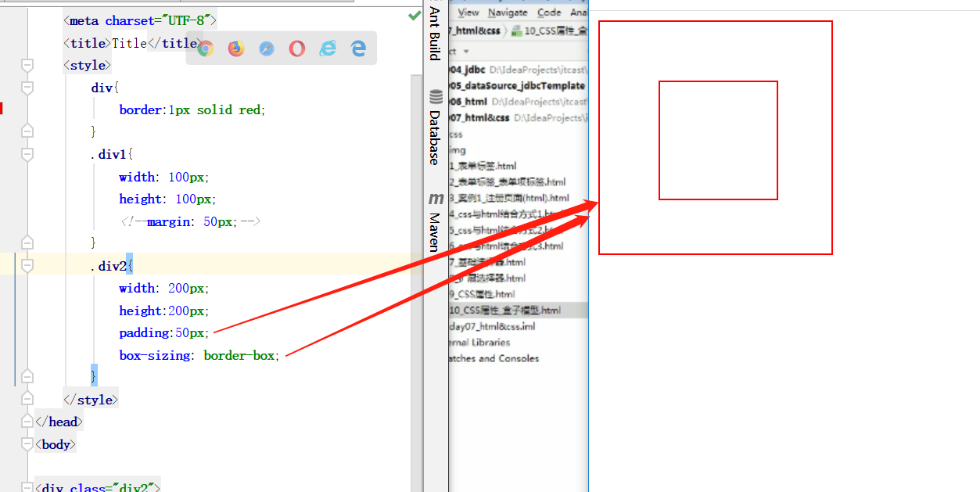Open page in Edge browser icon
The image size is (980, 492).
(x=358, y=48)
